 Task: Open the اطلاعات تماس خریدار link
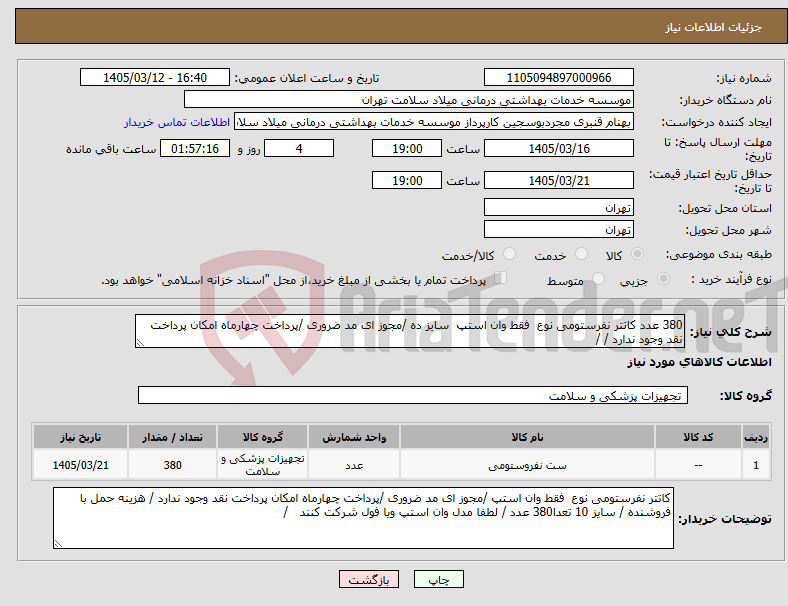tap(177, 122)
